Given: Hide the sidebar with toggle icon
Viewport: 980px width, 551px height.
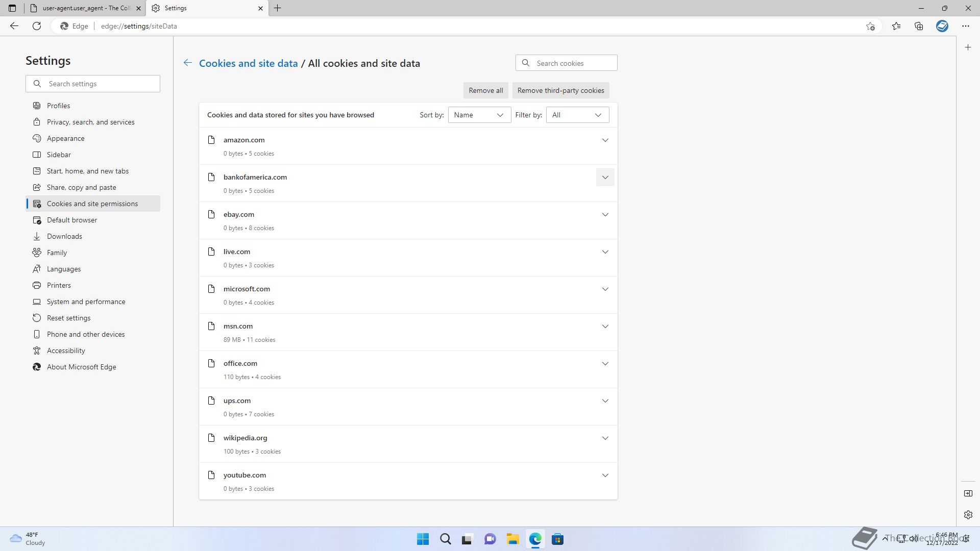Looking at the screenshot, I should [x=968, y=493].
